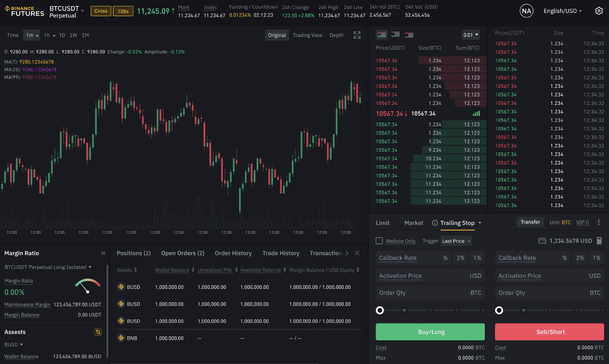Screen dimensions: 609x364
Task: Open the Last Price trigger dropdown
Action: click(456, 241)
